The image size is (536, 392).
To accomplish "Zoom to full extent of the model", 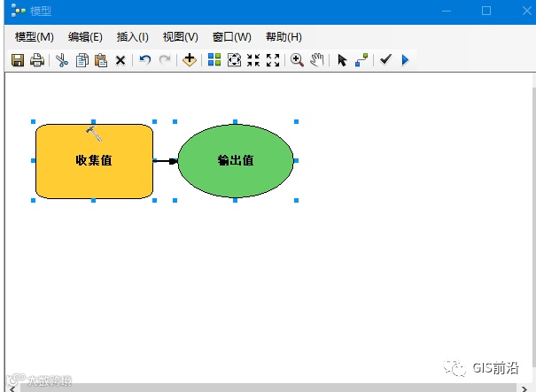I will click(x=234, y=60).
